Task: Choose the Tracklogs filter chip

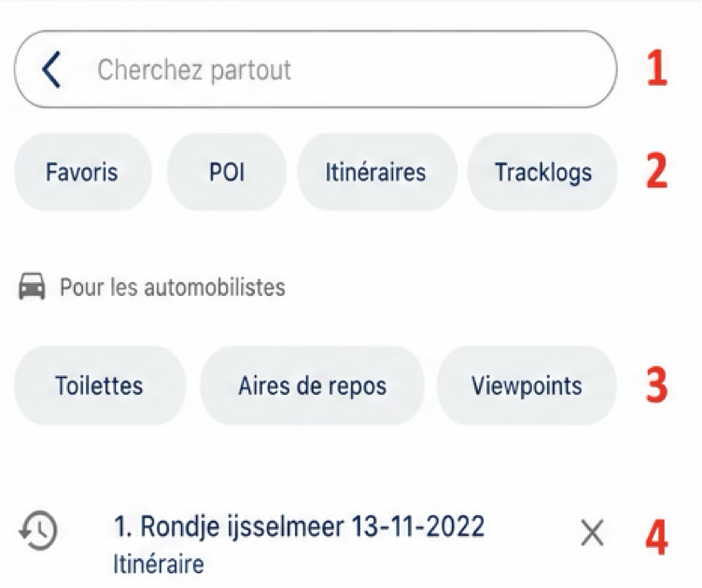Action: pos(542,172)
